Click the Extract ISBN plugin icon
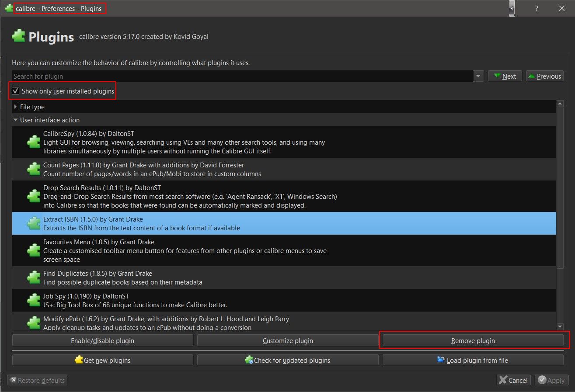The height and width of the screenshot is (392, 575). (x=34, y=223)
